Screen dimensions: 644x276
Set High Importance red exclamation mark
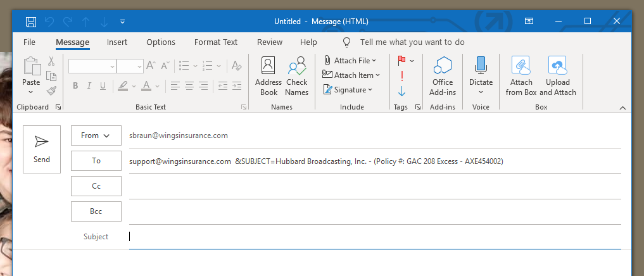[401, 76]
